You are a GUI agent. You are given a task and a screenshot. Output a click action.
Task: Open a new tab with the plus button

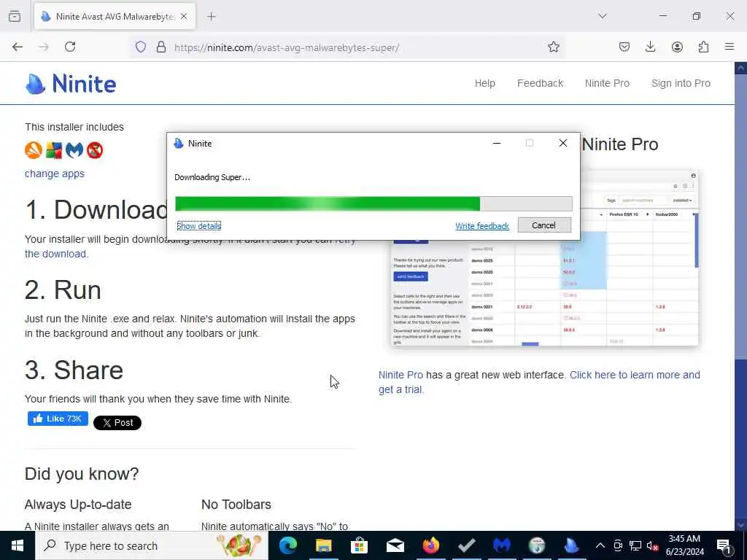tap(212, 17)
